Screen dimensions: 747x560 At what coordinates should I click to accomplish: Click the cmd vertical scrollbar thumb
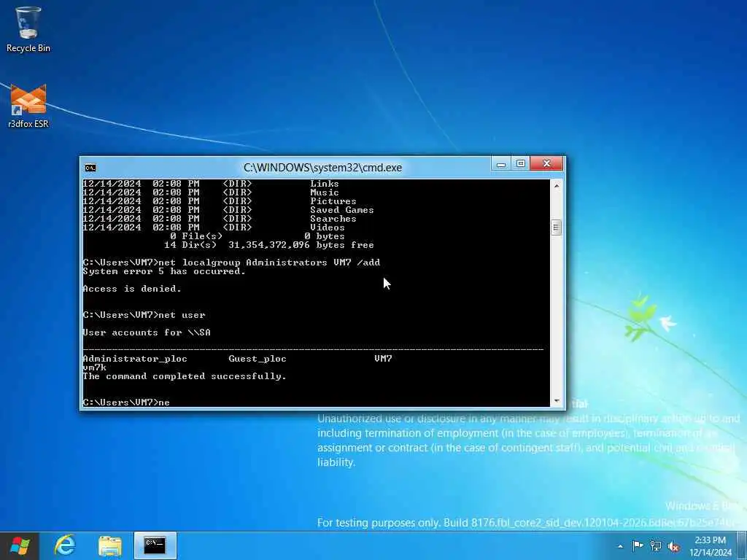[x=557, y=227]
